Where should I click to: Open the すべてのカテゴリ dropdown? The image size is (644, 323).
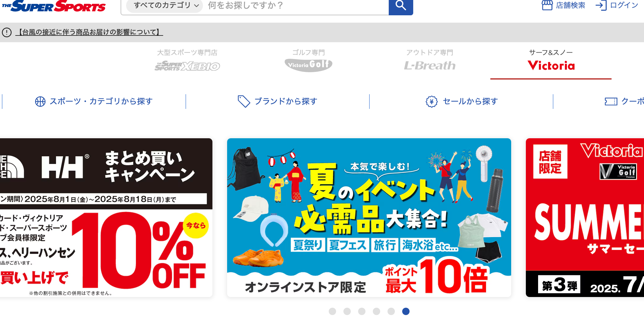tap(165, 6)
